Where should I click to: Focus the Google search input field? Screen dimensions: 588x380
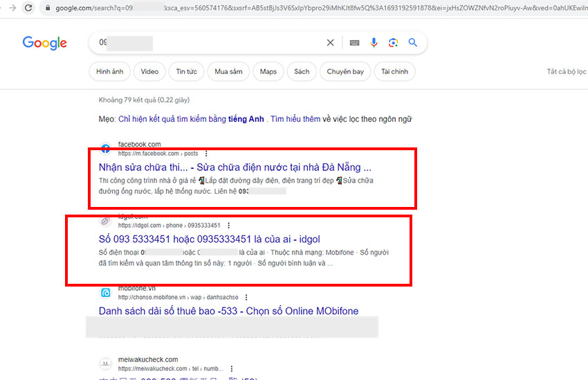[210, 43]
